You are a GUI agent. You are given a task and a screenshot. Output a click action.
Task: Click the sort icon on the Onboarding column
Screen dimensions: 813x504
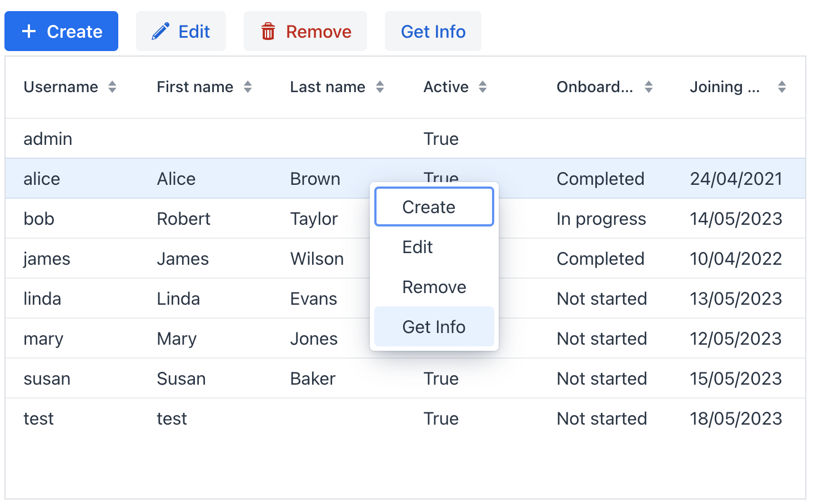(648, 87)
